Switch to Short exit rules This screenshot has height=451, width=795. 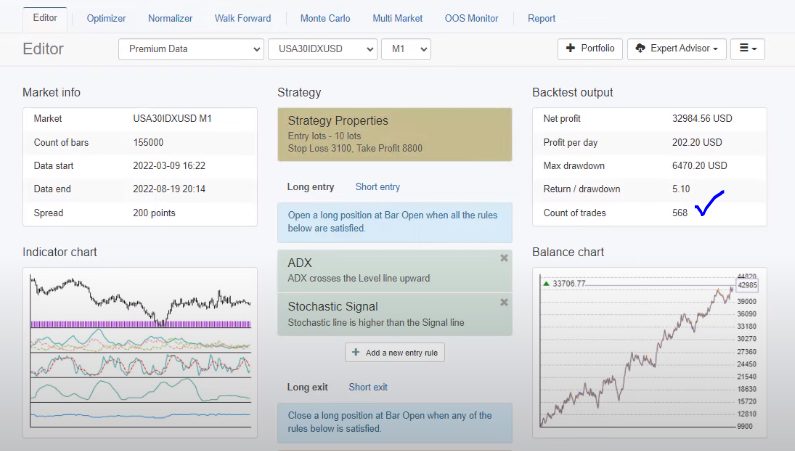[x=368, y=387]
